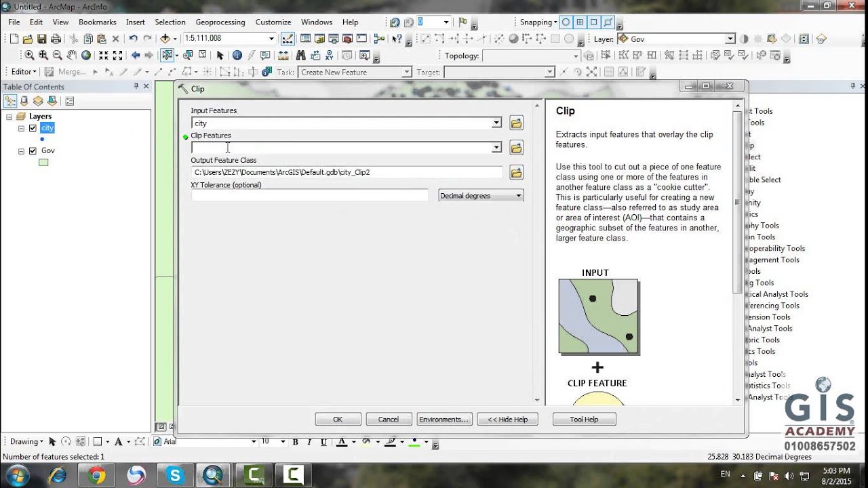Open the Geoprocessing menu
This screenshot has height=488, width=868.
point(220,22)
